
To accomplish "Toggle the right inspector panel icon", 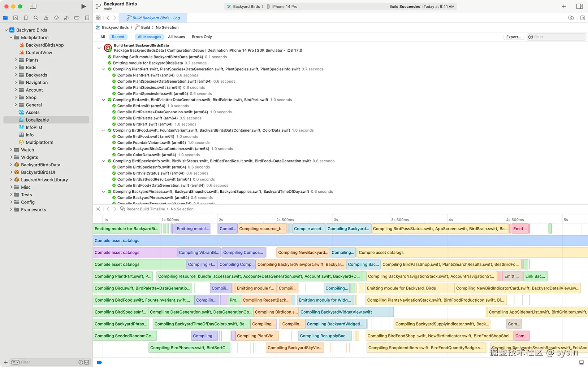I will (580, 6).
